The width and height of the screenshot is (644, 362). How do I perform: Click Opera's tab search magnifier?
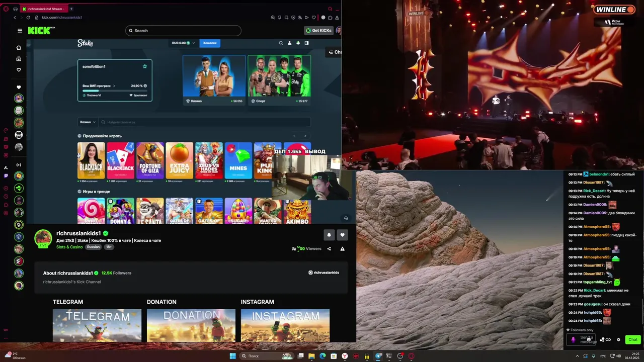(330, 9)
